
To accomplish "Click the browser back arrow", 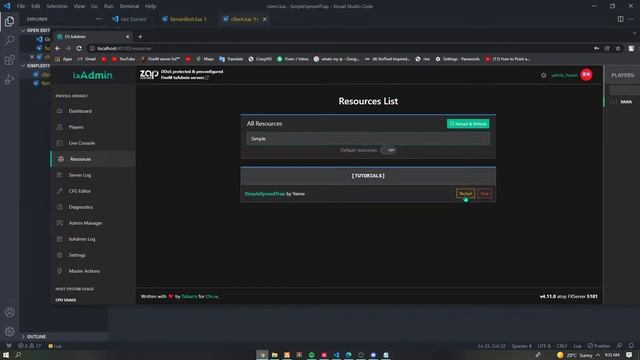I will [x=58, y=48].
